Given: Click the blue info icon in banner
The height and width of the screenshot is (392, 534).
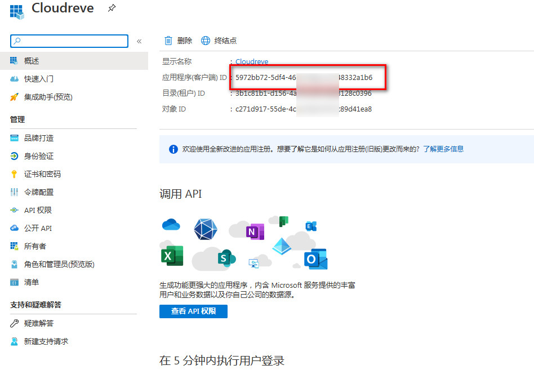Looking at the screenshot, I should (173, 149).
